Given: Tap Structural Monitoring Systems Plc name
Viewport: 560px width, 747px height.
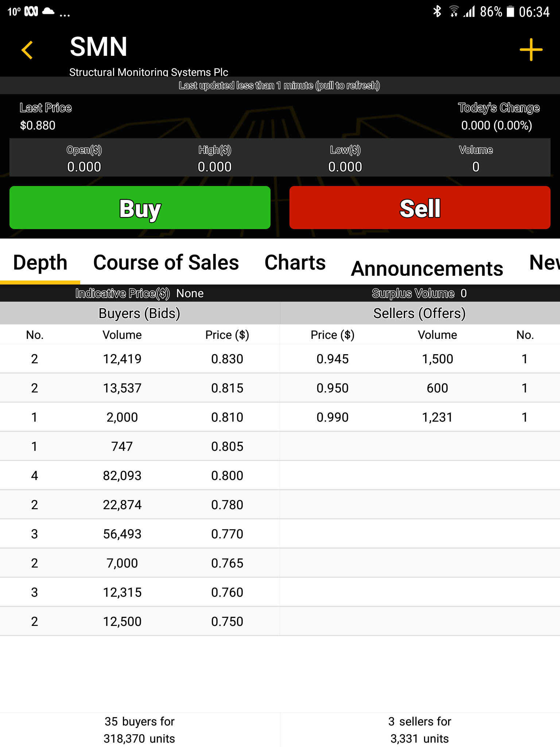Looking at the screenshot, I should pos(149,72).
